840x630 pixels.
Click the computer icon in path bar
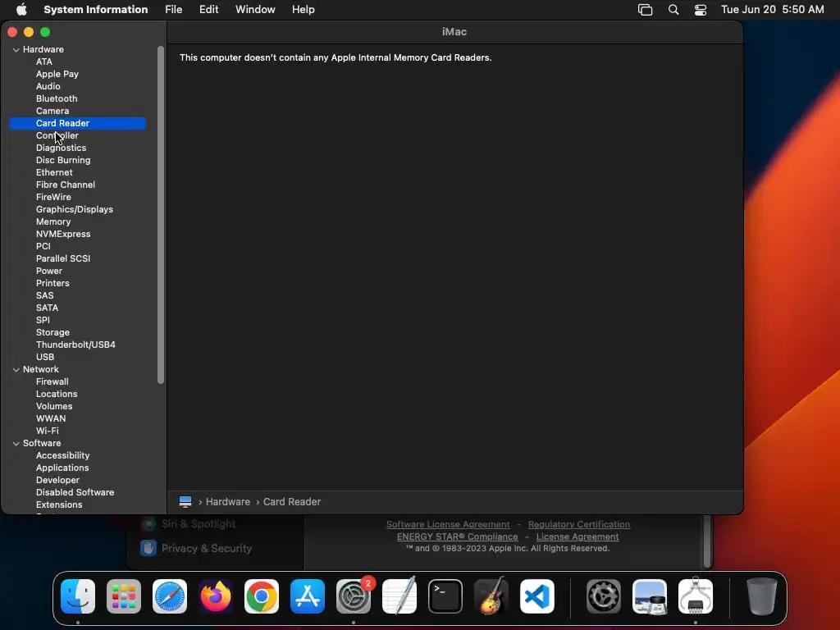click(185, 501)
